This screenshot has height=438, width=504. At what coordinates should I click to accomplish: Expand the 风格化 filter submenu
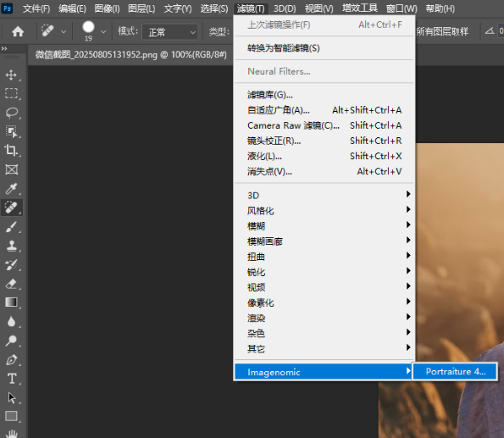[324, 210]
